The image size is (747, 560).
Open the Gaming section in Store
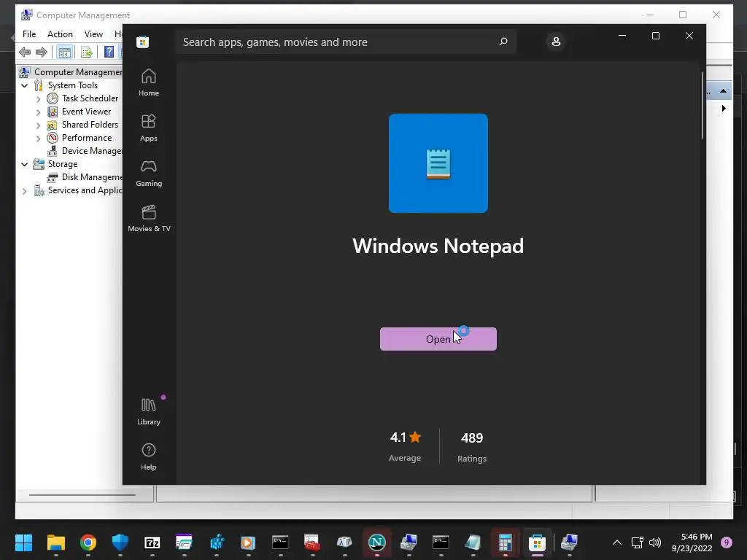[149, 173]
